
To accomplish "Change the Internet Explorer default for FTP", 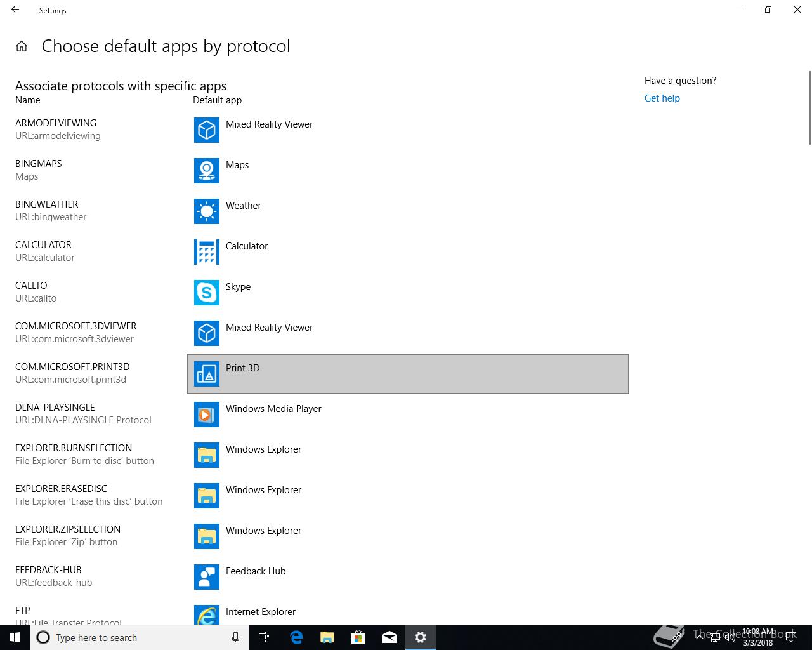I will (x=408, y=612).
